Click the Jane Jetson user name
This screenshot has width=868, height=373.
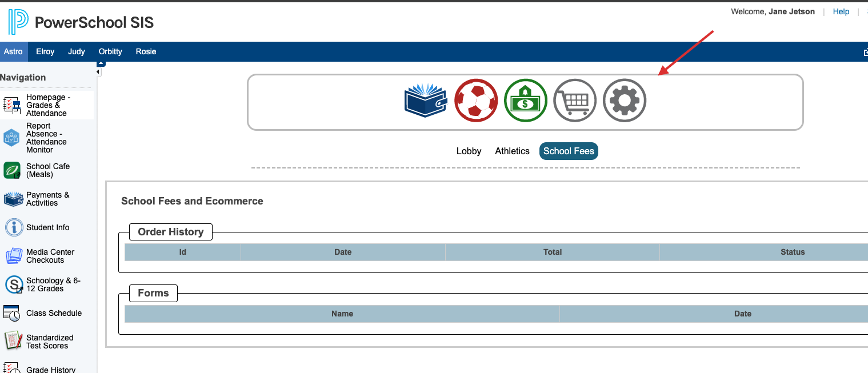tap(792, 11)
